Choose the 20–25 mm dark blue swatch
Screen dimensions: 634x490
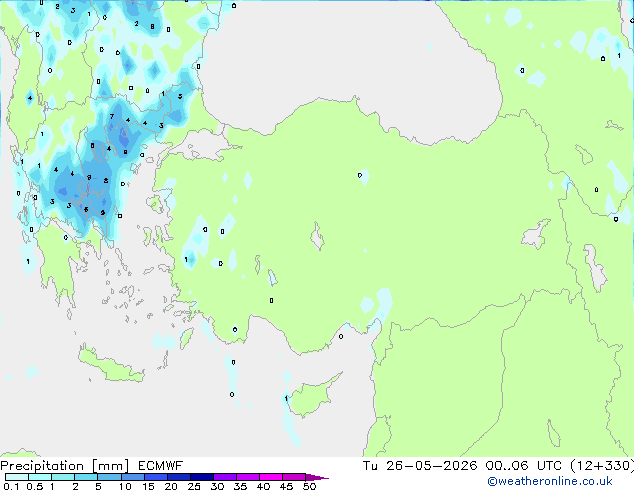178,477
